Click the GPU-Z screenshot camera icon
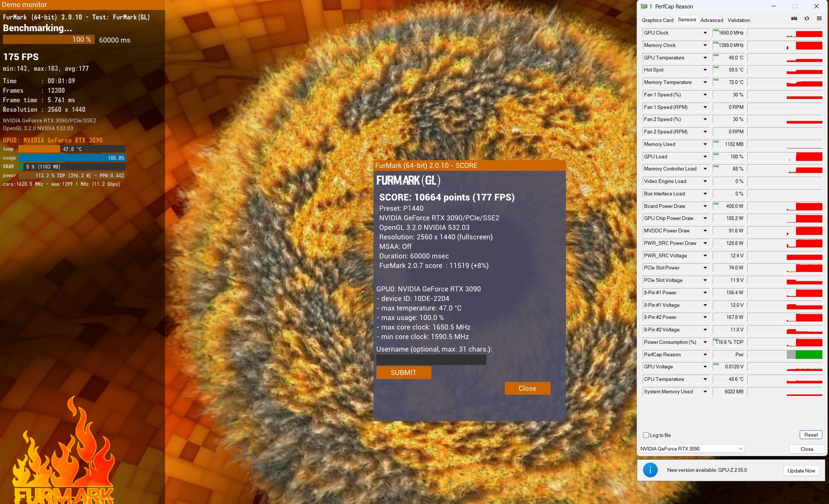This screenshot has height=504, width=829. coord(794,18)
